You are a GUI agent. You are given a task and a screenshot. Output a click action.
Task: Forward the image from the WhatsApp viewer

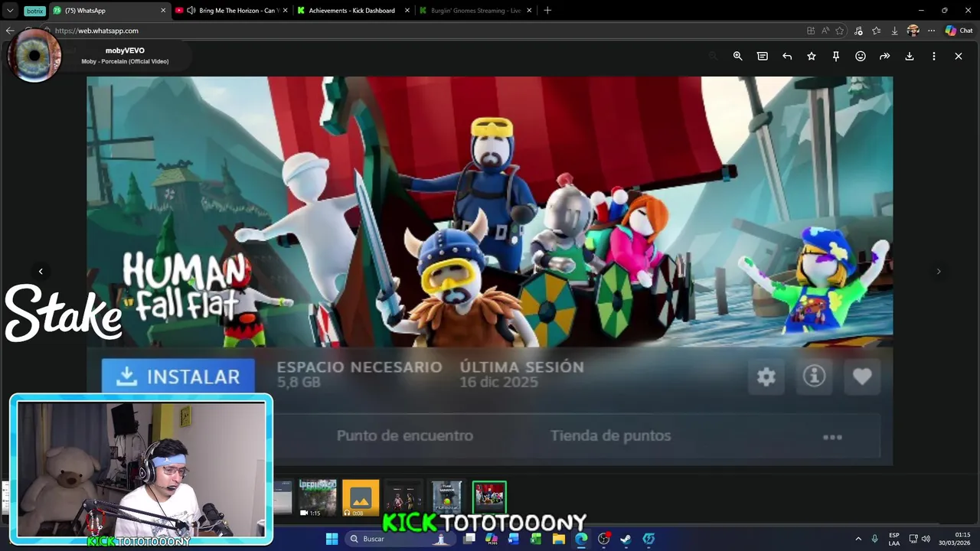[885, 56]
